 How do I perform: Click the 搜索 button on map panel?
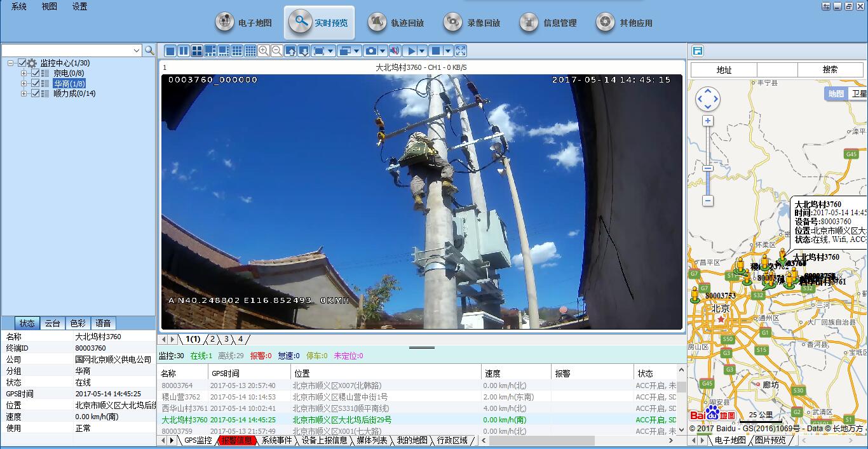coord(830,70)
